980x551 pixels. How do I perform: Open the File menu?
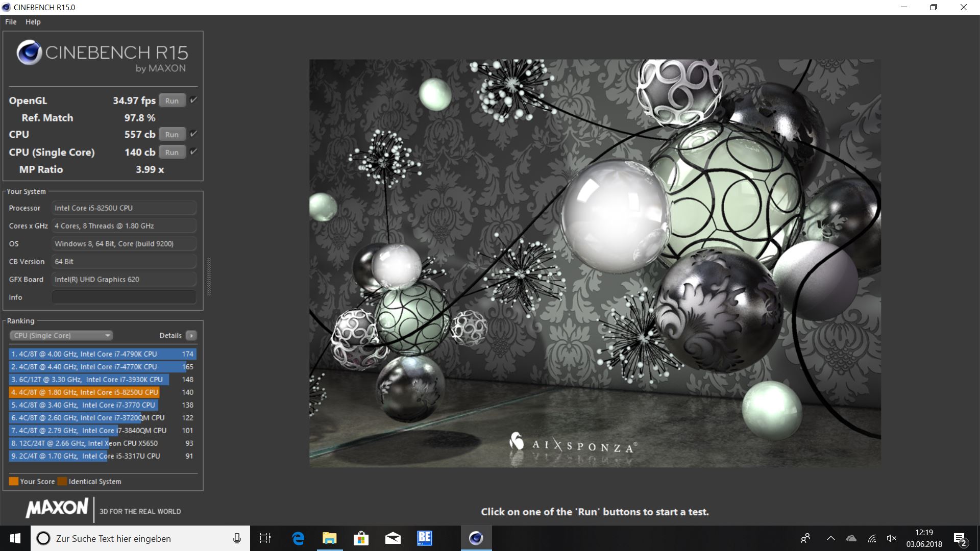pyautogui.click(x=11, y=22)
